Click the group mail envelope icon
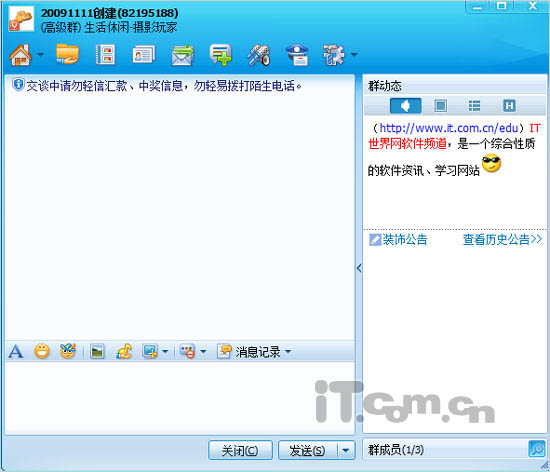Screen dimensions: 550x472 coord(183,55)
